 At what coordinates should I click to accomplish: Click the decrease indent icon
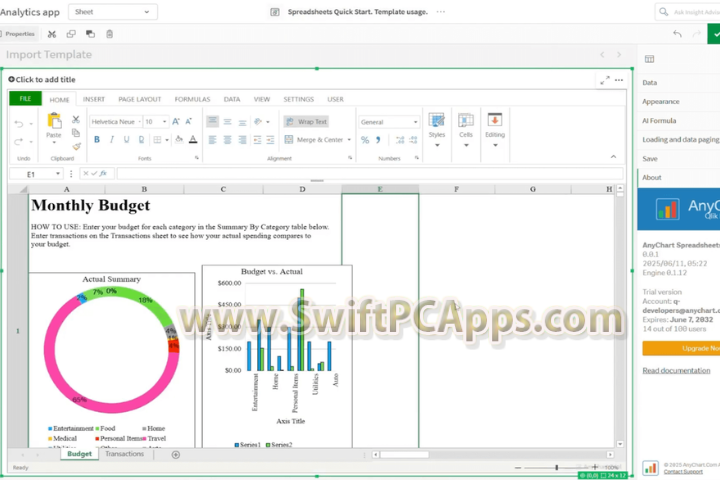point(257,140)
